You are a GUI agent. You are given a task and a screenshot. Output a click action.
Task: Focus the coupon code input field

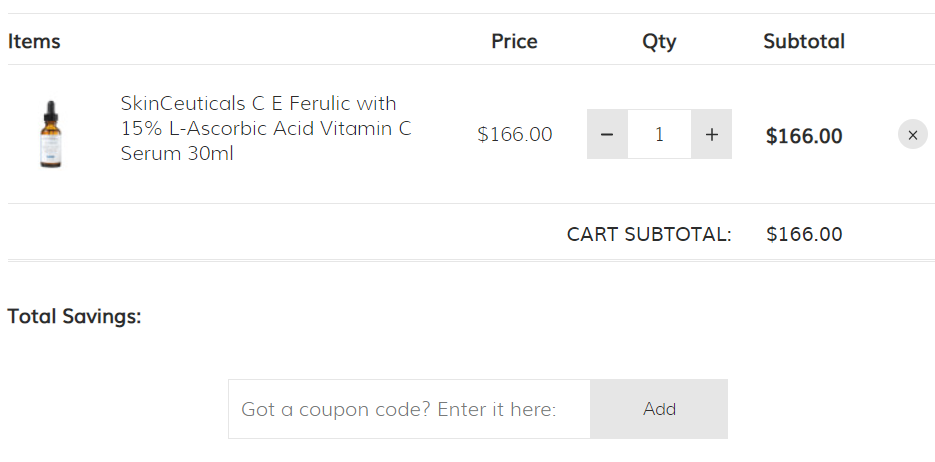tap(409, 409)
